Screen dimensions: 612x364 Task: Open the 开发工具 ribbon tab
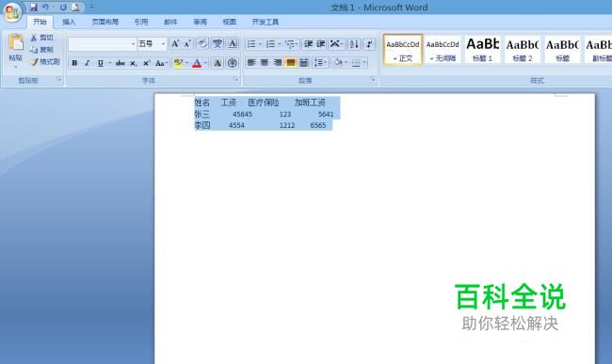265,22
